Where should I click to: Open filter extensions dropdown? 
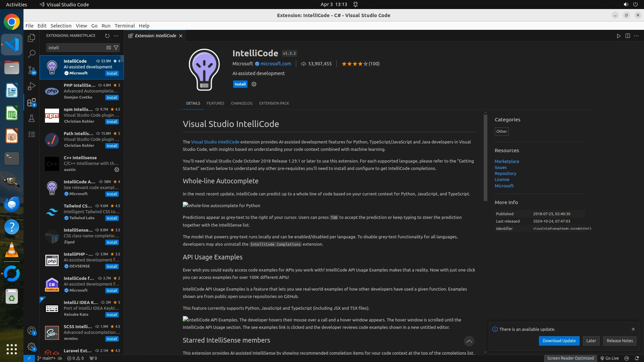click(x=116, y=48)
